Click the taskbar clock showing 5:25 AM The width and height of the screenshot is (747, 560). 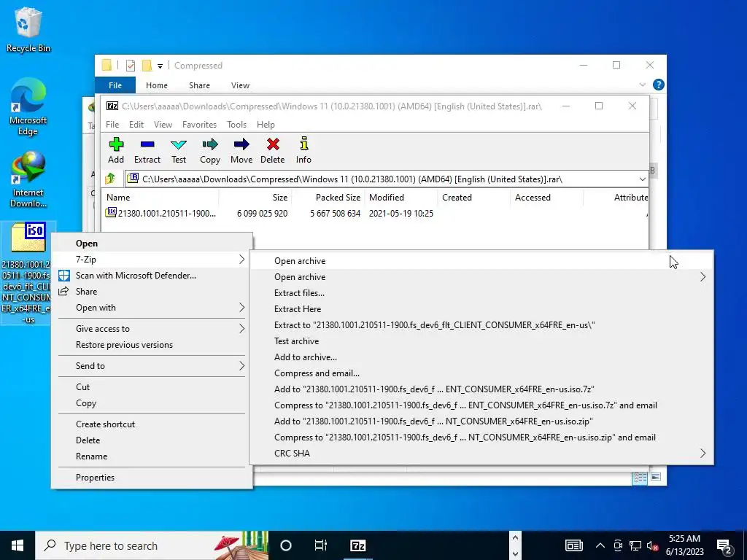[684, 545]
